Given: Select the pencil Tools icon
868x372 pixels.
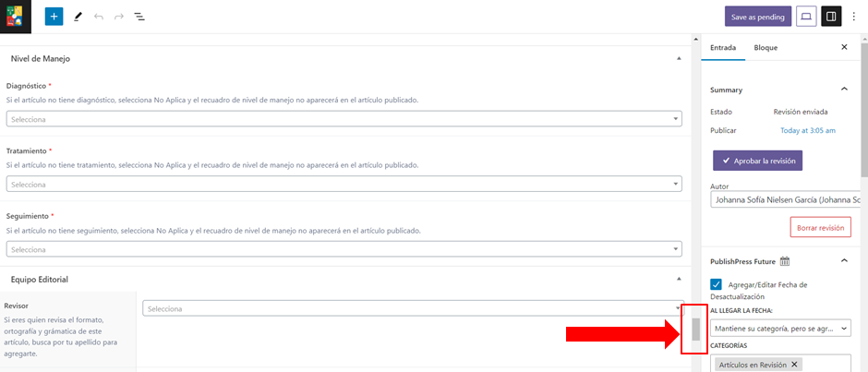Looking at the screenshot, I should click(x=78, y=17).
